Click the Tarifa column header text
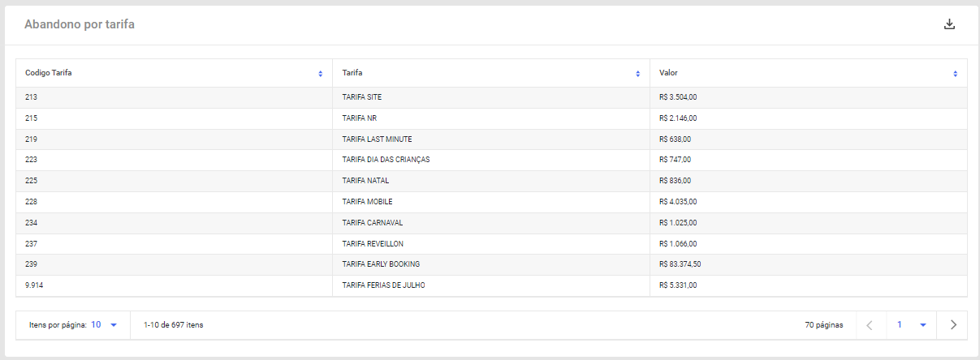 pyautogui.click(x=352, y=73)
